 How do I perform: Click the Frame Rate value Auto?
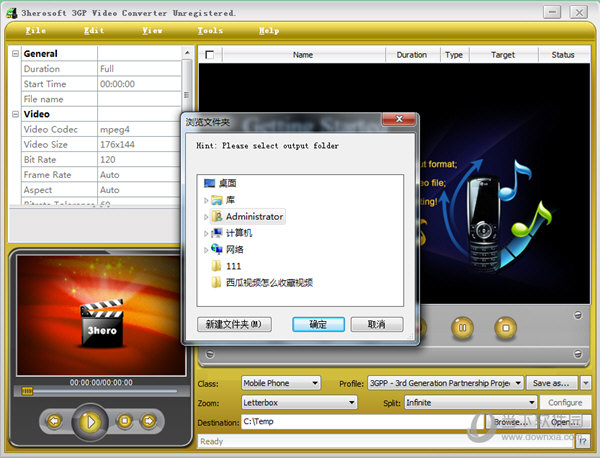(139, 175)
